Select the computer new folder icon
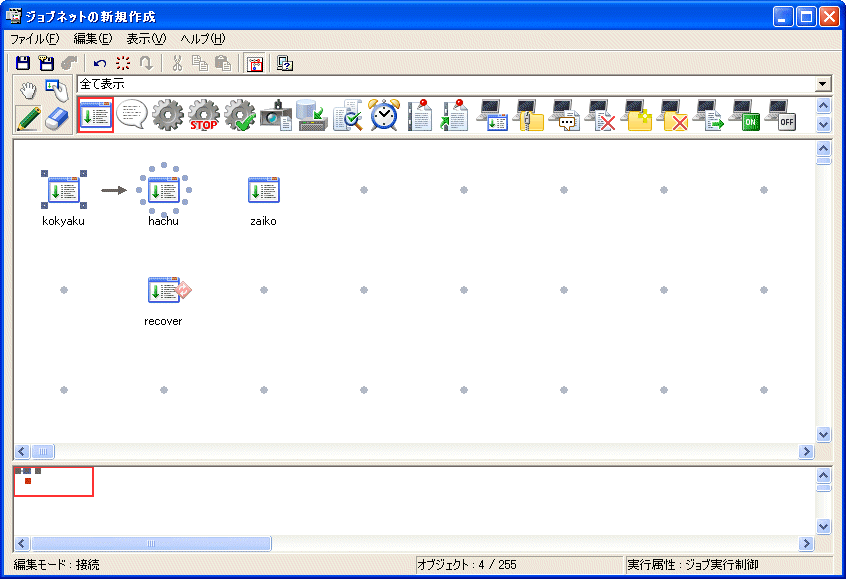The height and width of the screenshot is (579, 846). [x=637, y=114]
